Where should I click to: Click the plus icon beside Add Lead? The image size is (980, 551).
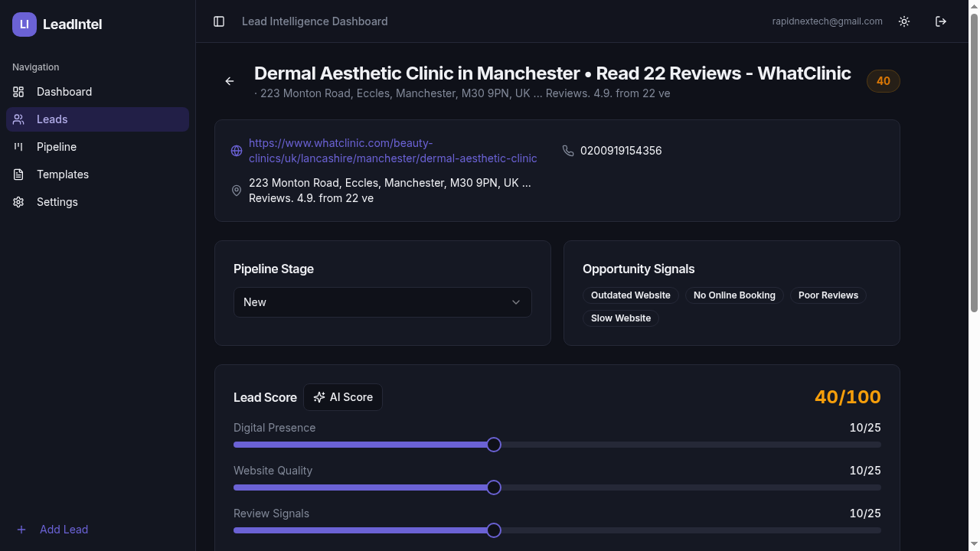point(21,530)
